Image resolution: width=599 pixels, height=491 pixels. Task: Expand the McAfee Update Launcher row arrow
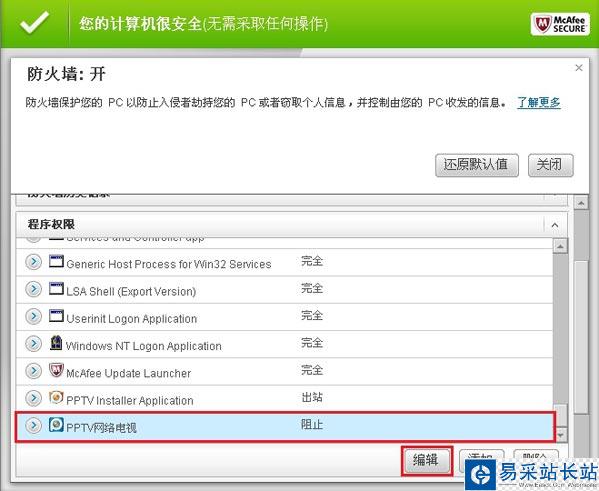(34, 371)
